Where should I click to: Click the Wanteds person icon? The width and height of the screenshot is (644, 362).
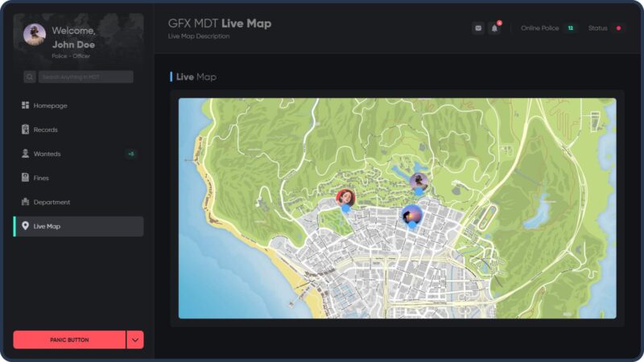tap(26, 154)
